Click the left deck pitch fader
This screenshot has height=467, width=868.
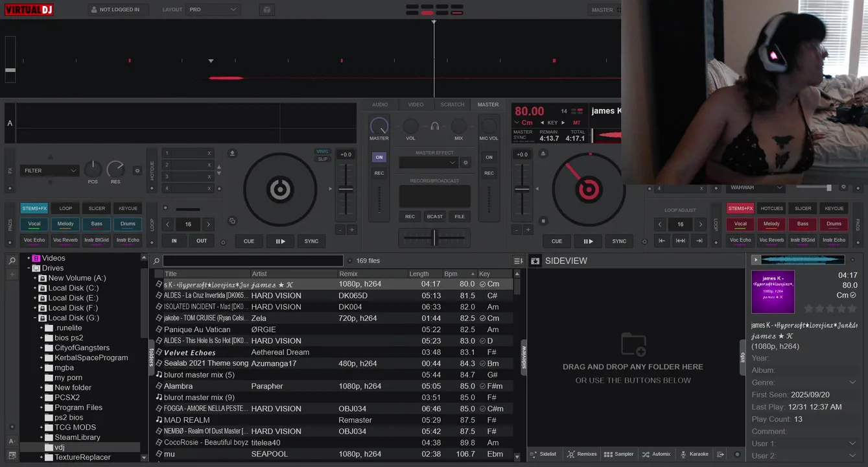346,189
